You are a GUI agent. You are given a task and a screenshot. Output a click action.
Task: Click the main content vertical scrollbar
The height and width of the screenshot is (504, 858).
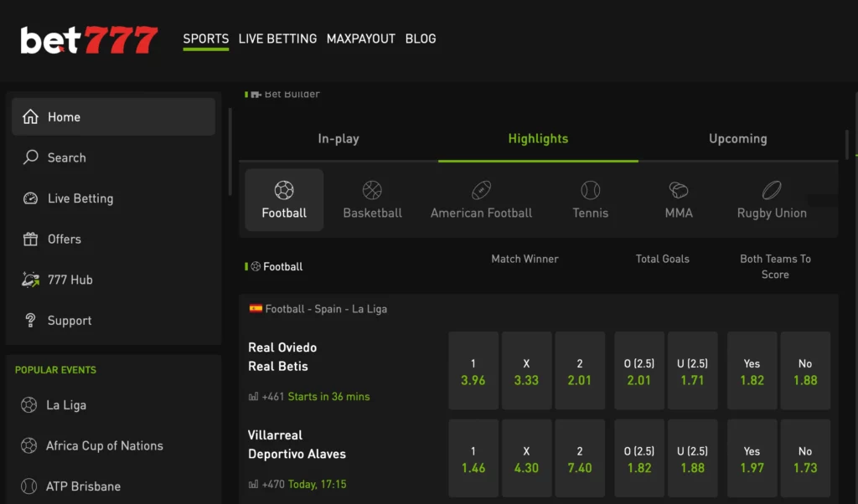point(847,144)
